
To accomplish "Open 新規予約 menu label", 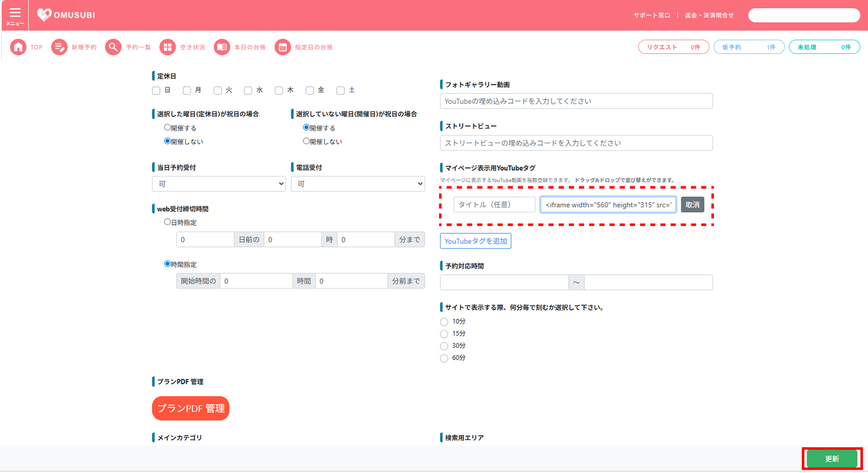I will click(x=84, y=47).
